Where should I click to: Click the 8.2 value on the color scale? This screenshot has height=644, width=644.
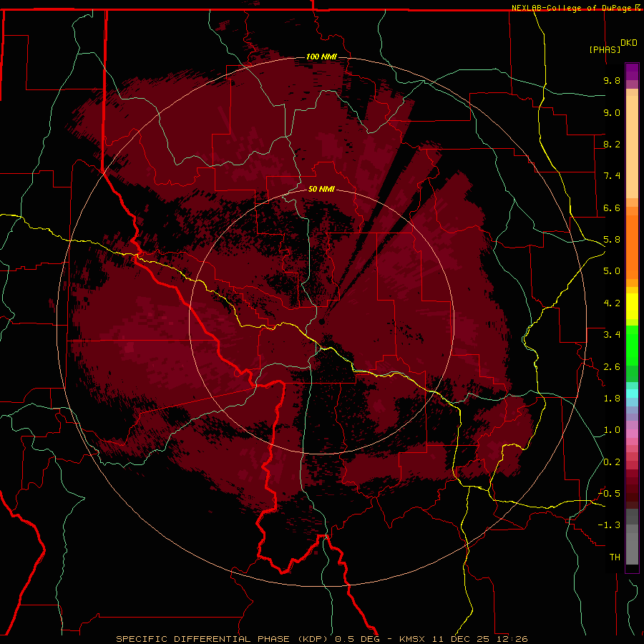[x=612, y=144]
